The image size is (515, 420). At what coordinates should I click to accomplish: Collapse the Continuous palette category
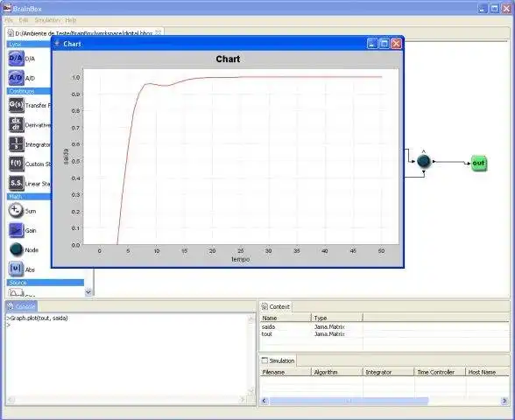pyautogui.click(x=29, y=91)
